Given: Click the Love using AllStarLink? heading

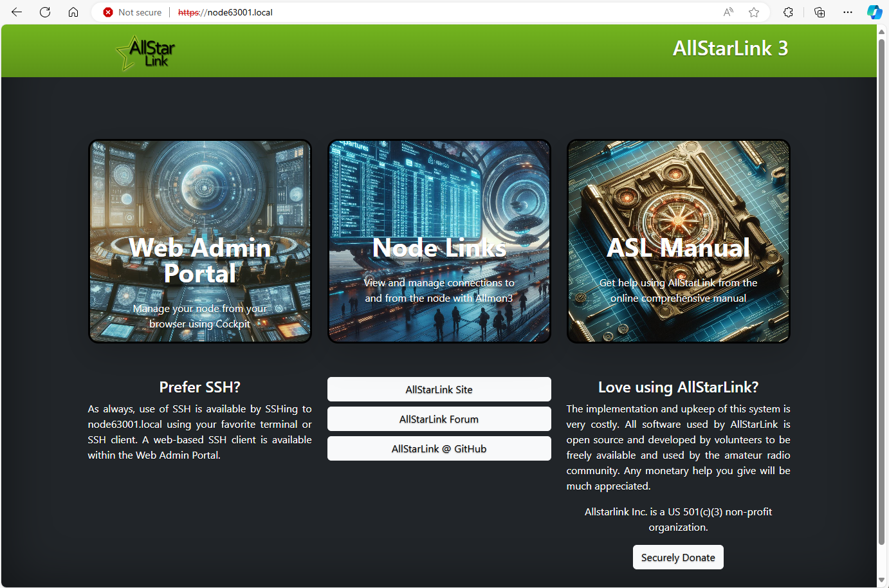Looking at the screenshot, I should click(x=679, y=387).
